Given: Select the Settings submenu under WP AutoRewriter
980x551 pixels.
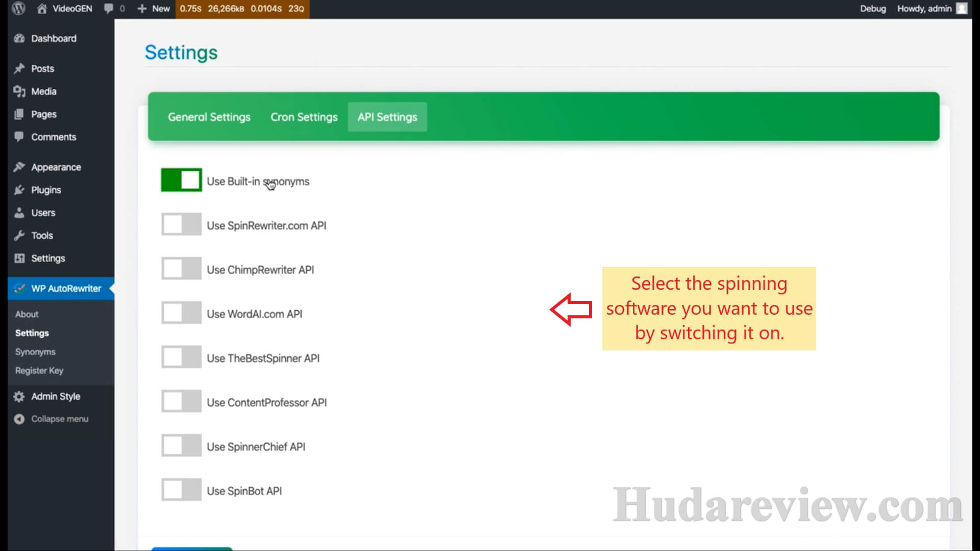Looking at the screenshot, I should coord(32,333).
